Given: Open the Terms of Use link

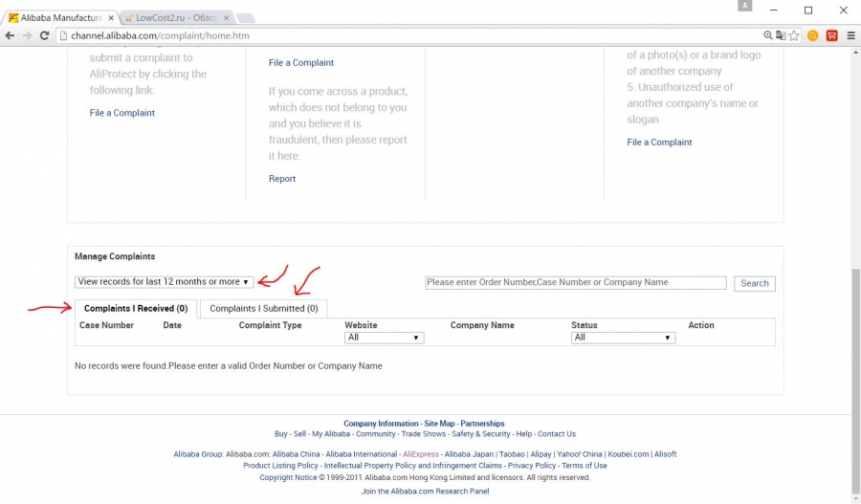Looking at the screenshot, I should pos(585,466).
